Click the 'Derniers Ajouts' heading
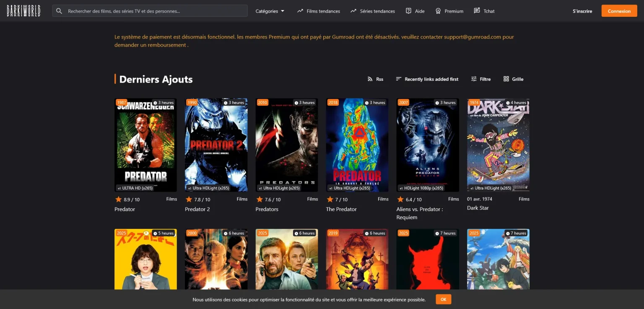 point(156,79)
